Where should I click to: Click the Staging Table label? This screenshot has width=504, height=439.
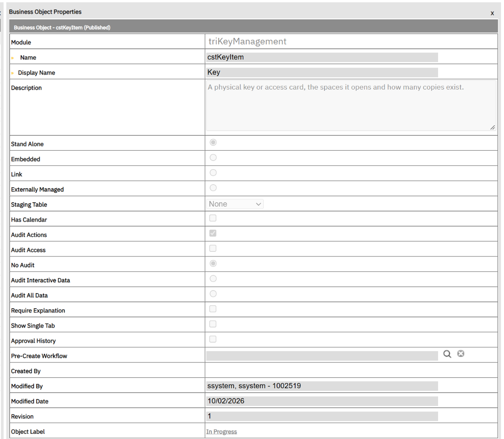(29, 204)
